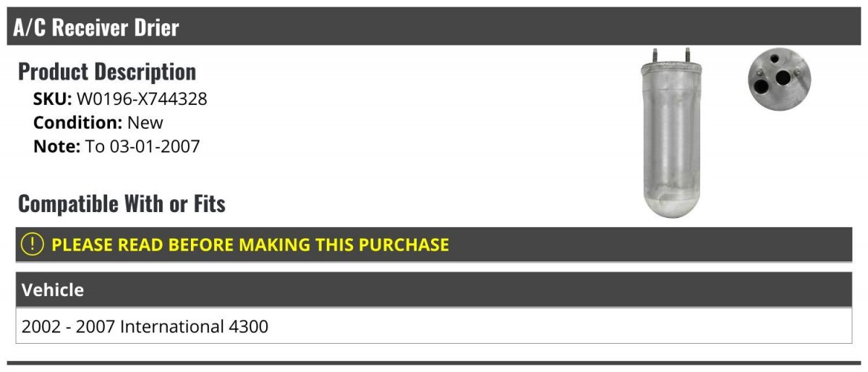Image resolution: width=868 pixels, height=372 pixels.
Task: Click the Condition label
Action: click(x=78, y=122)
